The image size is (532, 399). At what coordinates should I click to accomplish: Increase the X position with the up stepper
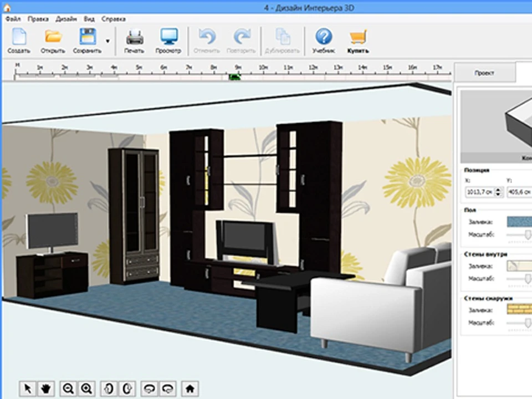pos(498,190)
